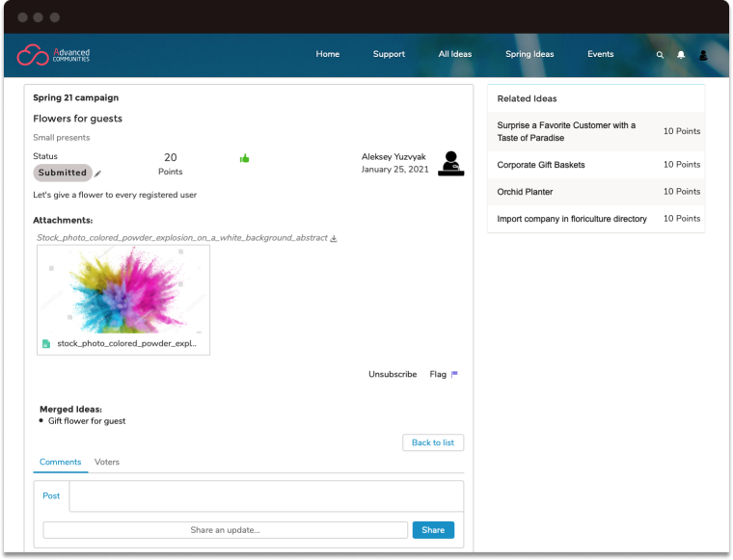Image resolution: width=733 pixels, height=560 pixels.
Task: Click 10 Points beside Orchid Planter
Action: point(682,192)
